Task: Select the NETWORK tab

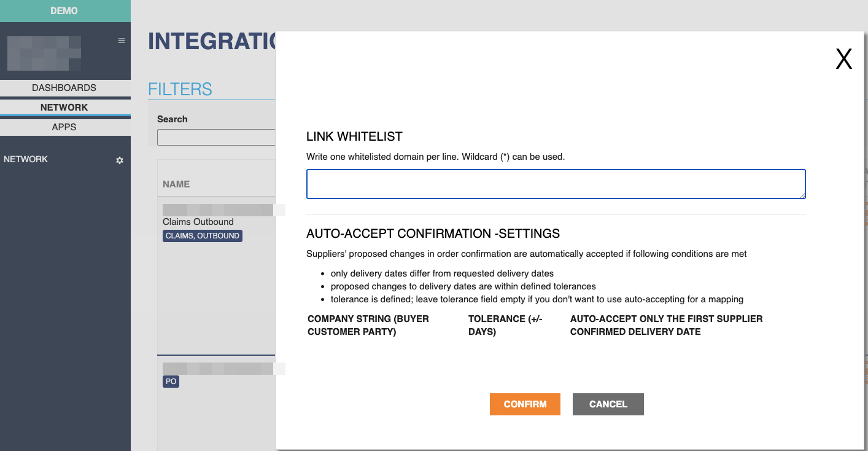Action: [64, 108]
